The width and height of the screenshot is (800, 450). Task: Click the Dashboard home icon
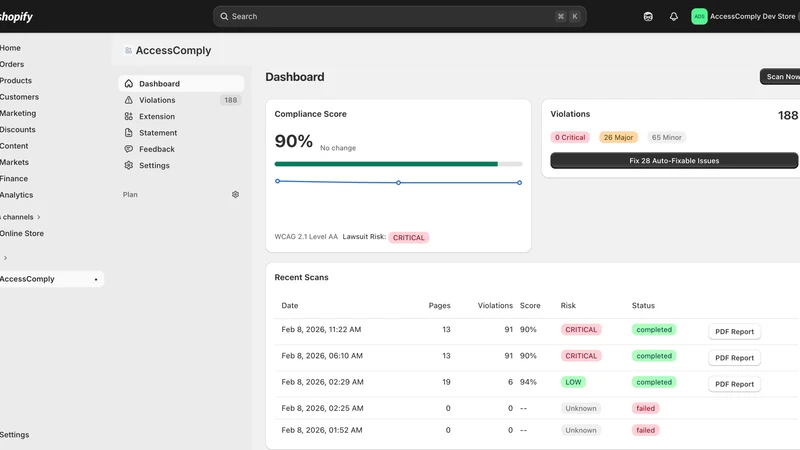pyautogui.click(x=129, y=84)
